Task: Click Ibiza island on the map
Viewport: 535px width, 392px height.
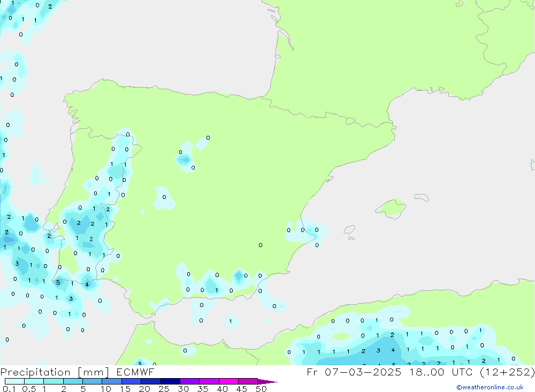Action: [349, 229]
